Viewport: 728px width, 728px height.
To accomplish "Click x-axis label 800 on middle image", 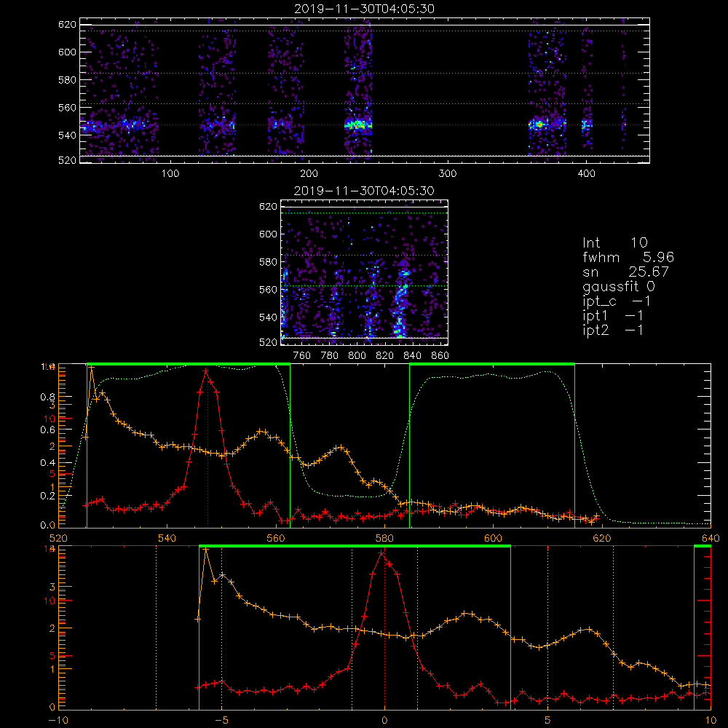I will 357,356.
